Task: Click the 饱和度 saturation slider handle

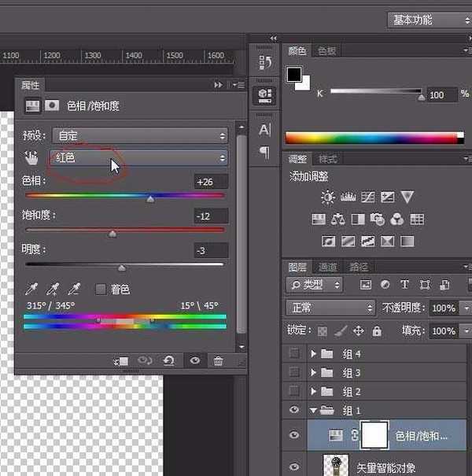Action: tap(112, 234)
